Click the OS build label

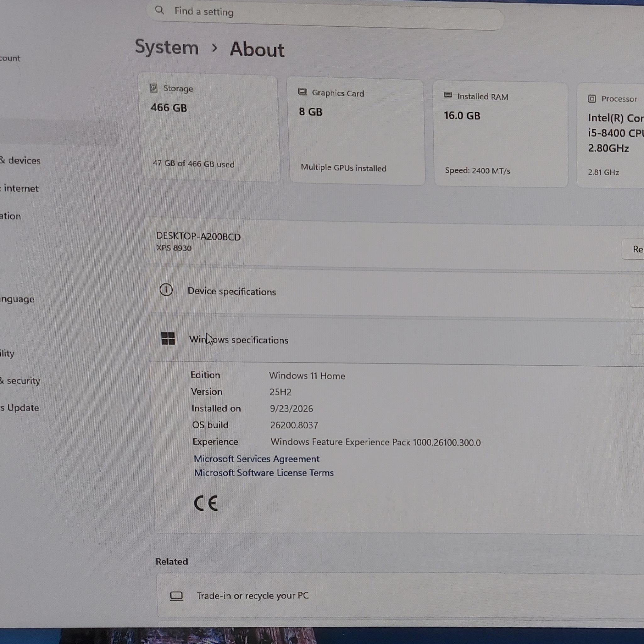210,425
